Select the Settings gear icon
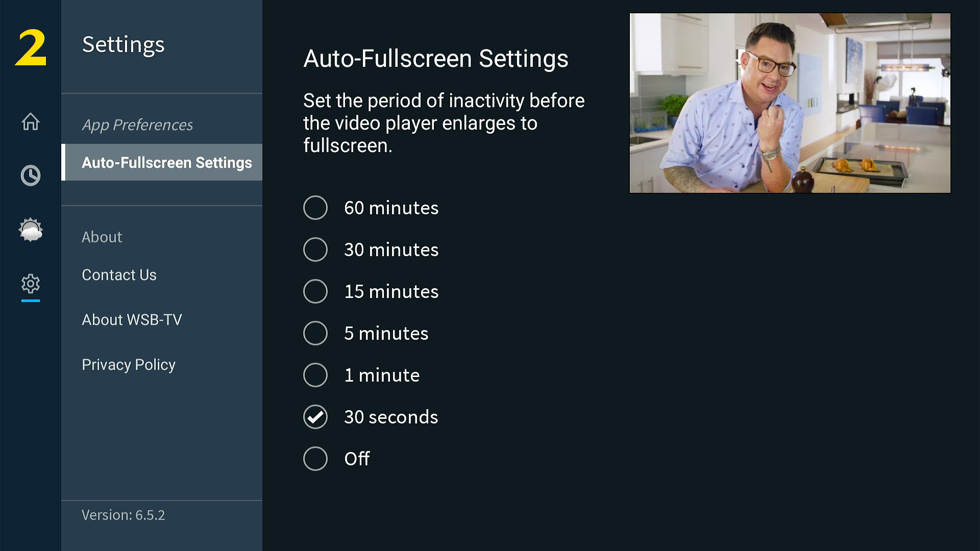The image size is (980, 551). [31, 284]
